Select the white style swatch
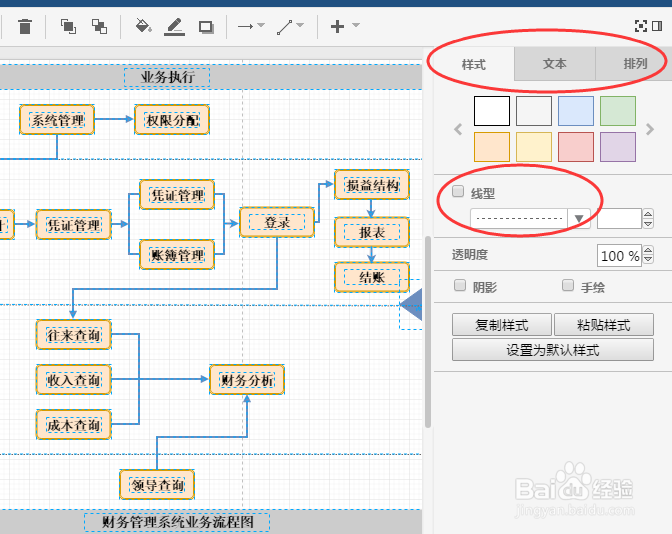 (492, 111)
